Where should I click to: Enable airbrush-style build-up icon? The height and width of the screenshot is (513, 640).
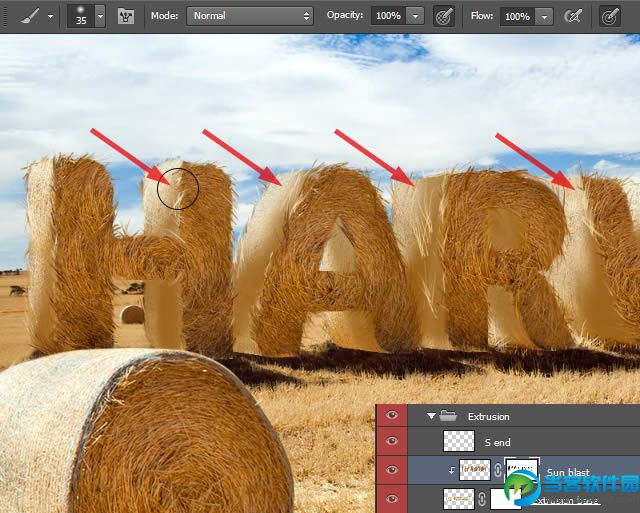[x=573, y=16]
